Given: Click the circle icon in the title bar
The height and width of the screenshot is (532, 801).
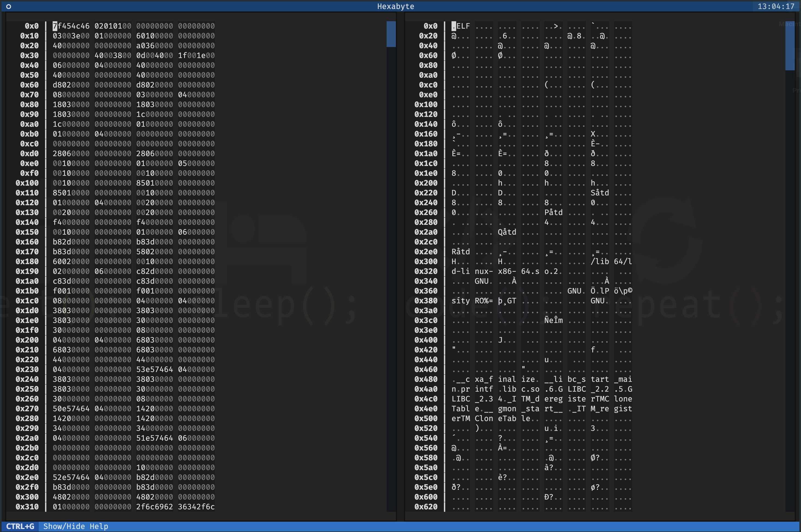Looking at the screenshot, I should tap(9, 7).
